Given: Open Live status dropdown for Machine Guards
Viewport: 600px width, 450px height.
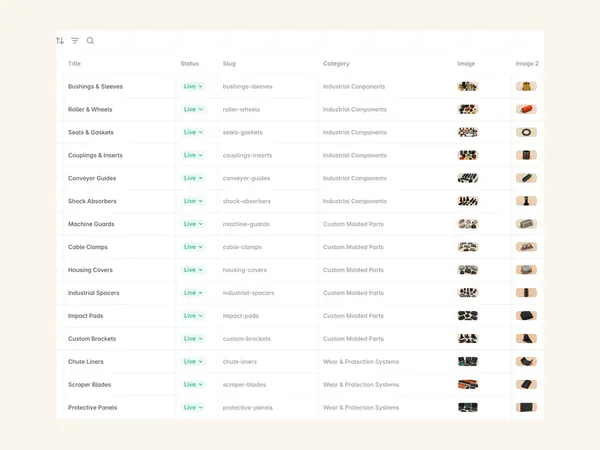Looking at the screenshot, I should [x=193, y=224].
